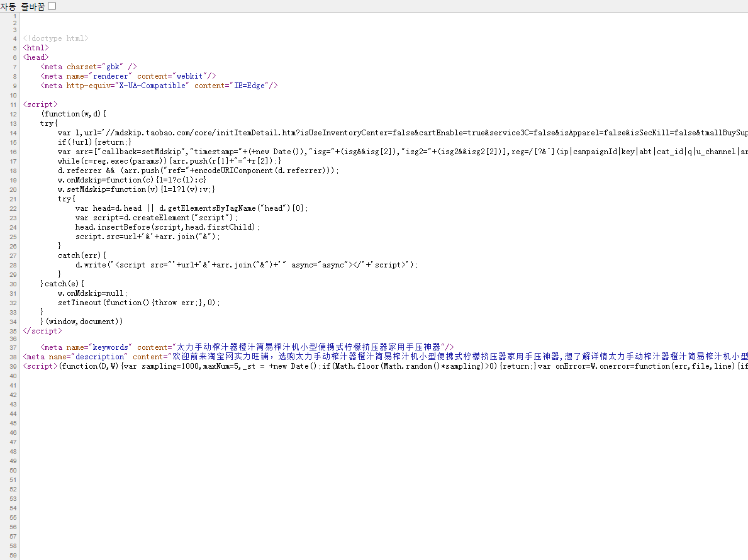Select the meta renderer webkit line
The image size is (748, 560).
click(x=128, y=76)
